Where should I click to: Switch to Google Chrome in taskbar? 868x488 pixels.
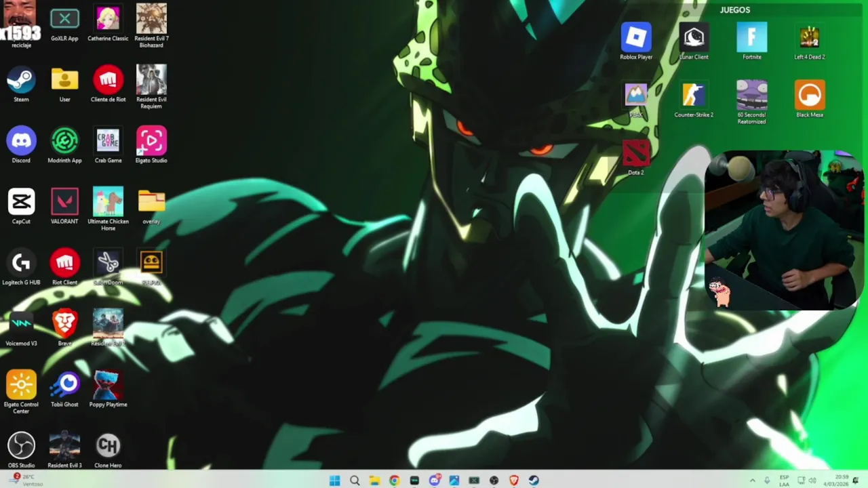coord(394,481)
